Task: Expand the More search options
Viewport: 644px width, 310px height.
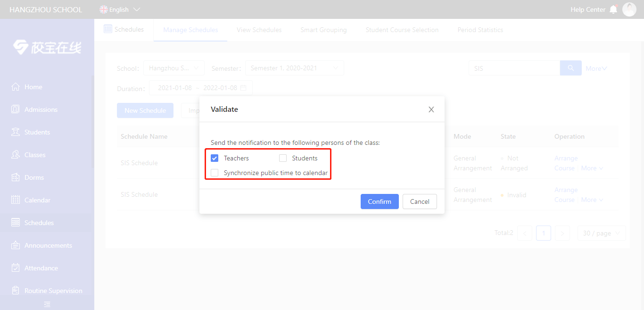Action: click(596, 68)
